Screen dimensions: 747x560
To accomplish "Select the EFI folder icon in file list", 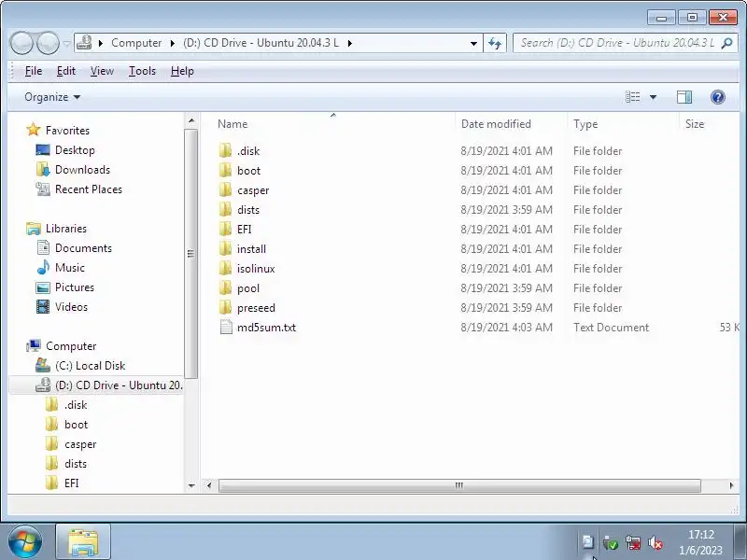I will [226, 229].
